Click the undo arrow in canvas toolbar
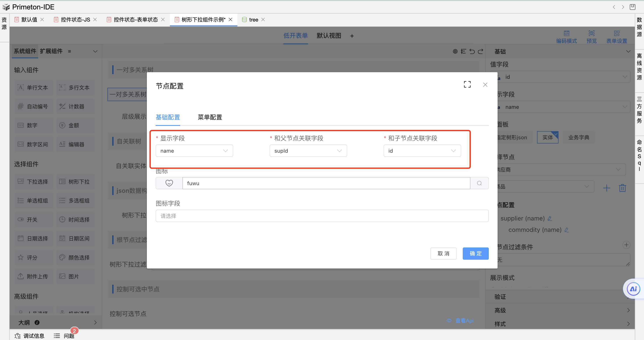The height and width of the screenshot is (340, 644). point(472,51)
